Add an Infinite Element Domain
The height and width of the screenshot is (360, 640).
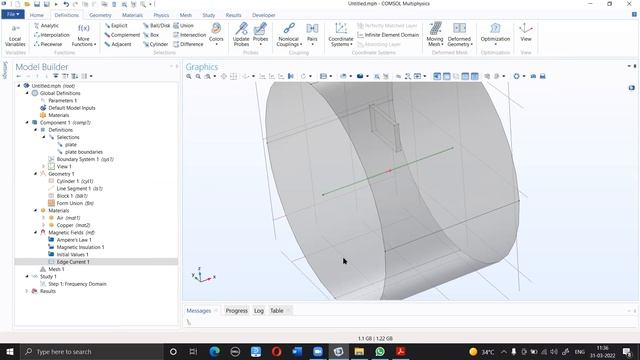pos(388,35)
